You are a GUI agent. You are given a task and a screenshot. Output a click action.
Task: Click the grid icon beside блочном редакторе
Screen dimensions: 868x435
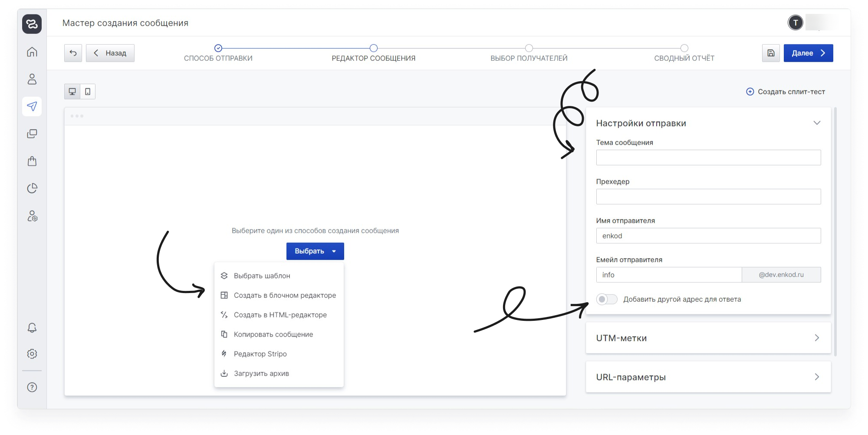tap(224, 295)
